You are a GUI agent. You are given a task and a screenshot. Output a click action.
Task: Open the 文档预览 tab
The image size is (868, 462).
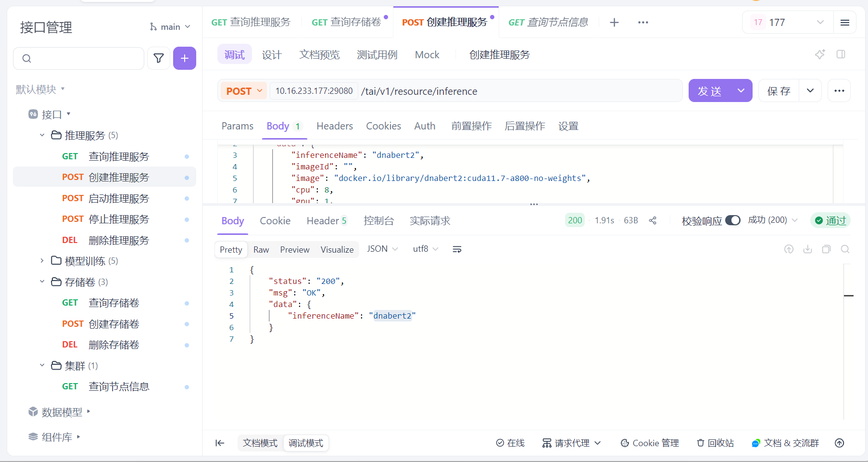pyautogui.click(x=319, y=55)
